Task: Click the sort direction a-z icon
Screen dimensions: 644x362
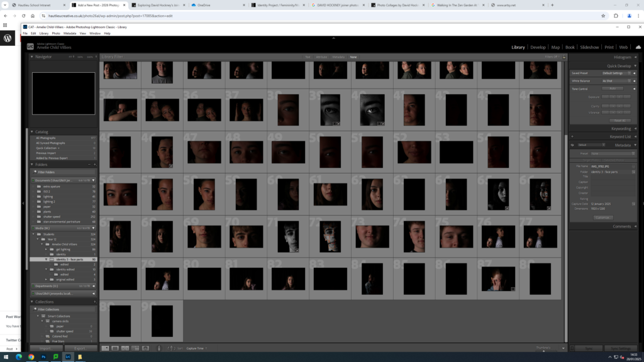Action: click(x=170, y=348)
